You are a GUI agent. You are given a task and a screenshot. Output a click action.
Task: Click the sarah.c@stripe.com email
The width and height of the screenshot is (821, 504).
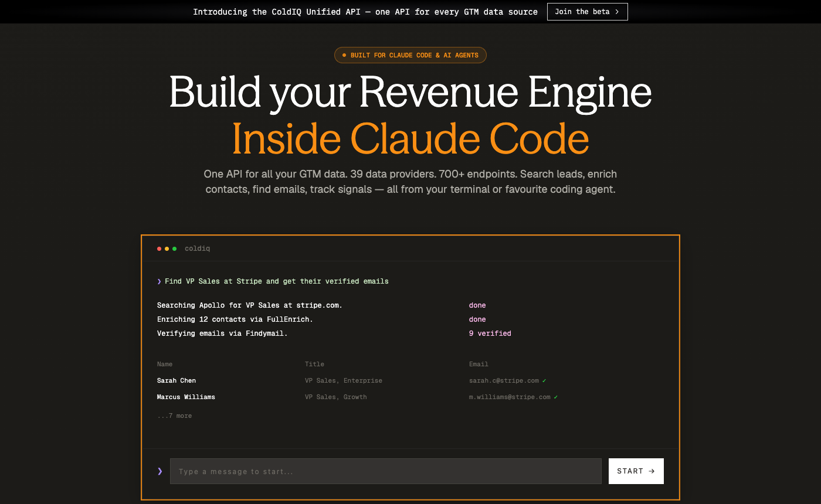(x=504, y=380)
